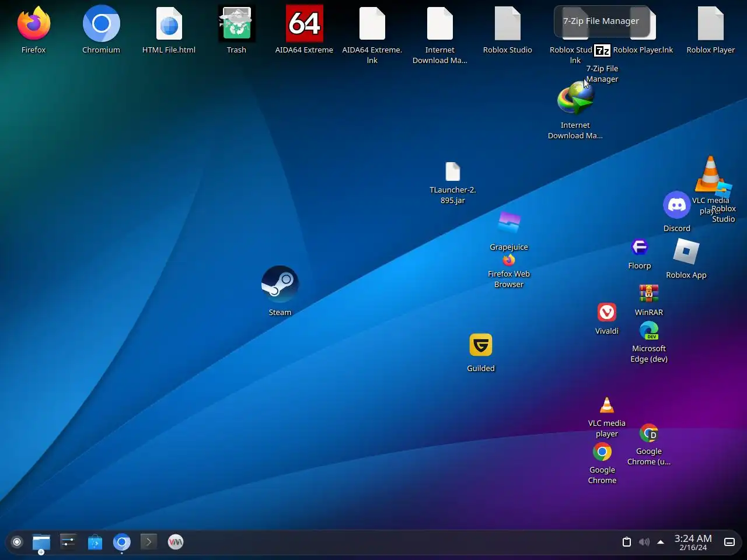Launch Grapejuice from the desktop
Viewport: 747px width, 560px height.
509,222
